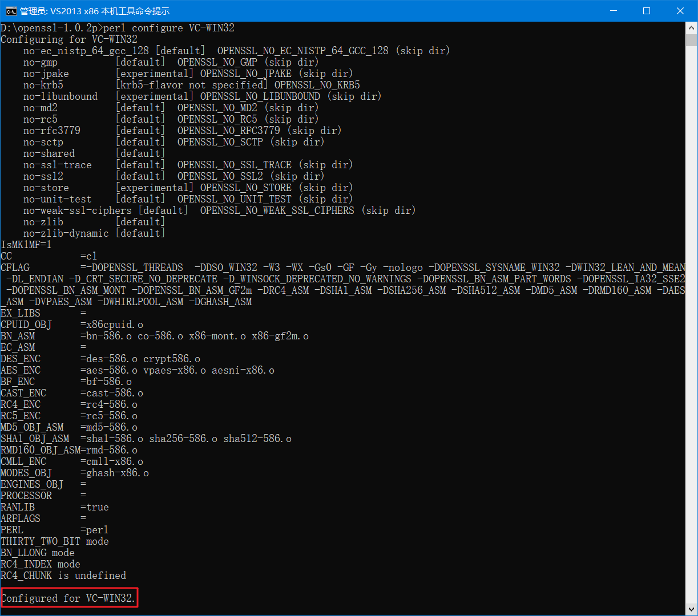Click the '=rc4-586.o' value
Image resolution: width=698 pixels, height=616 pixels.
click(x=109, y=404)
